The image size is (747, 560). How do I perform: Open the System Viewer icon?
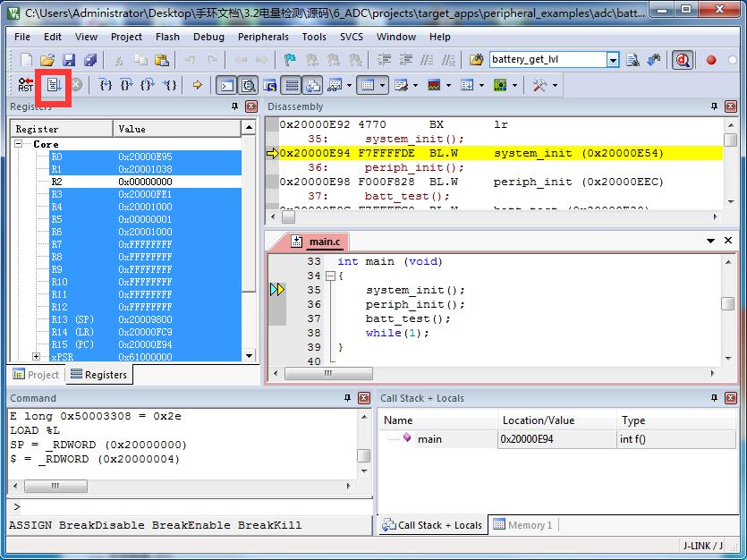point(500,86)
